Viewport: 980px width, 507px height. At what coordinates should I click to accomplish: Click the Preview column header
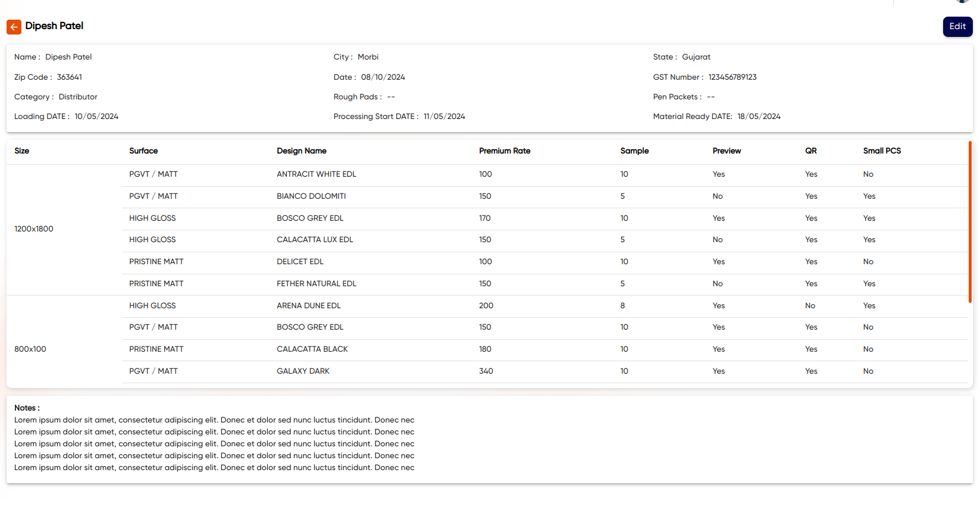click(x=727, y=151)
